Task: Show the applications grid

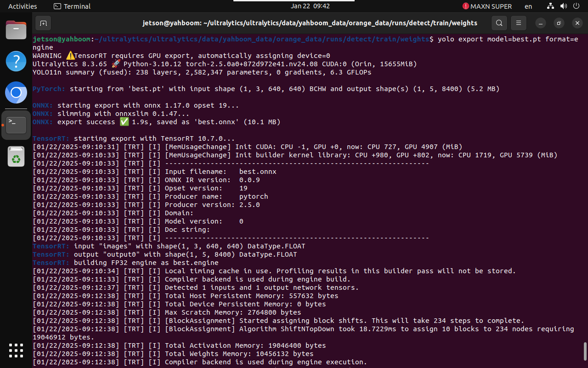Action: tap(16, 351)
